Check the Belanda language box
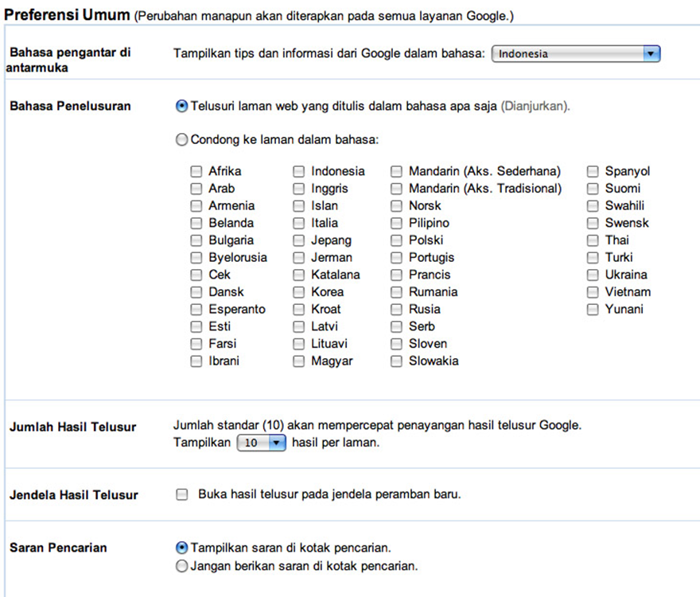This screenshot has height=597, width=700. 196,223
